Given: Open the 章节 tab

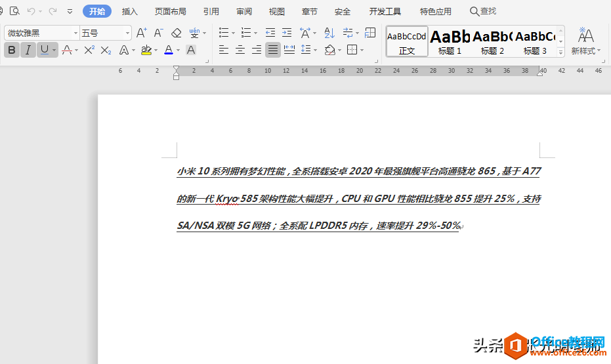Looking at the screenshot, I should pos(309,12).
